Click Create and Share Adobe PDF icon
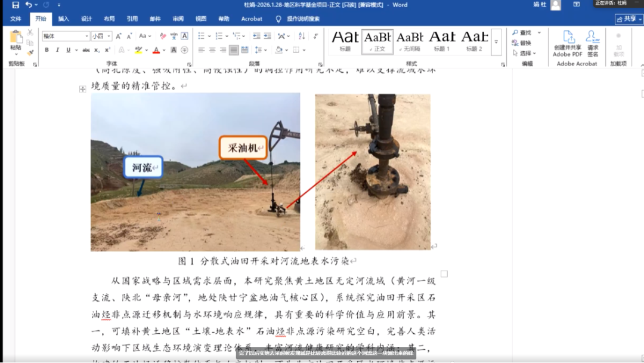This screenshot has width=644, height=363. (x=567, y=44)
